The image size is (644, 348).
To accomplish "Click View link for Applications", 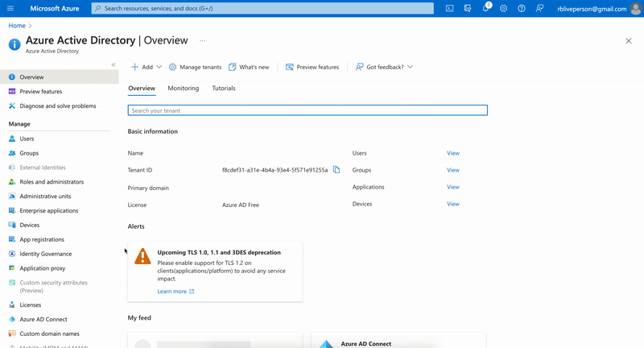I will point(453,187).
